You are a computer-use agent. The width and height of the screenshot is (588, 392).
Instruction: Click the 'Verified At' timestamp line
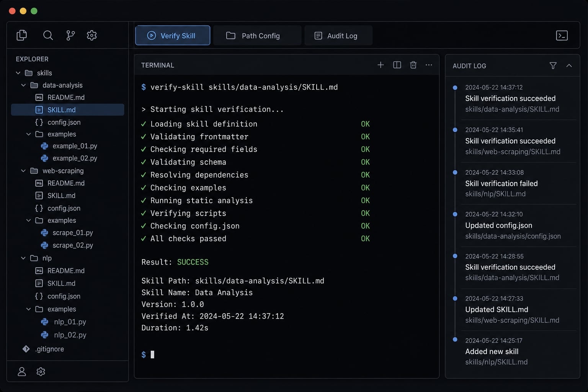[212, 316]
